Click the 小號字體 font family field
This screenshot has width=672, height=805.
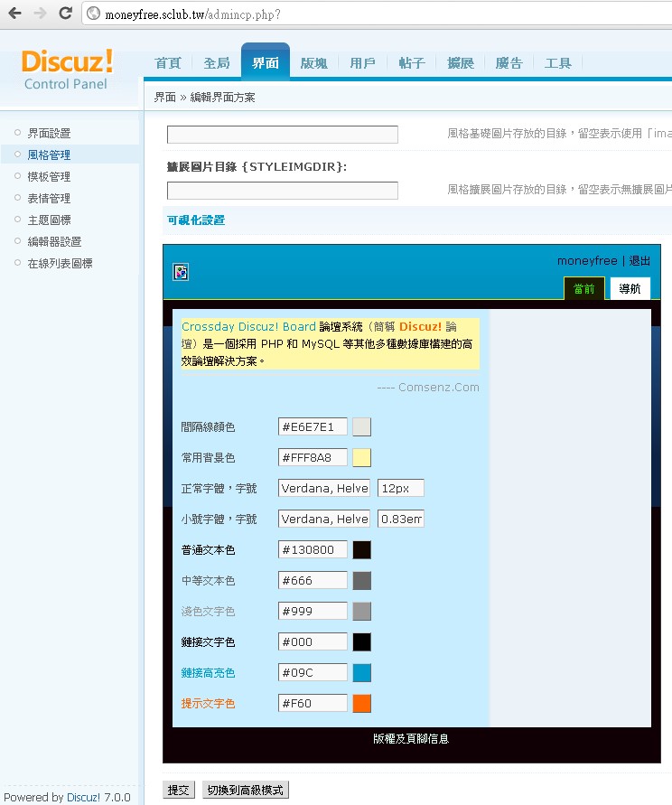click(x=324, y=519)
